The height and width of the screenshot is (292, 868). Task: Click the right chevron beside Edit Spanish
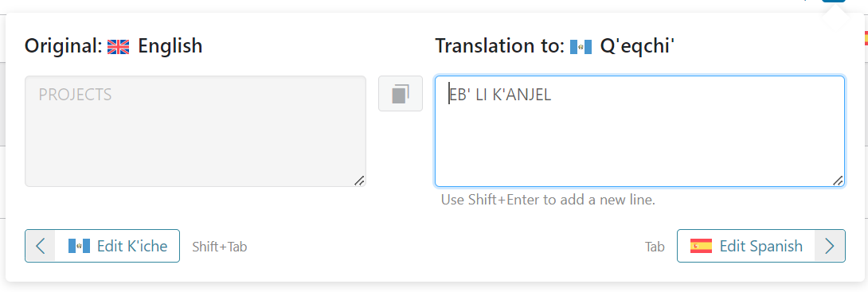pyautogui.click(x=829, y=246)
